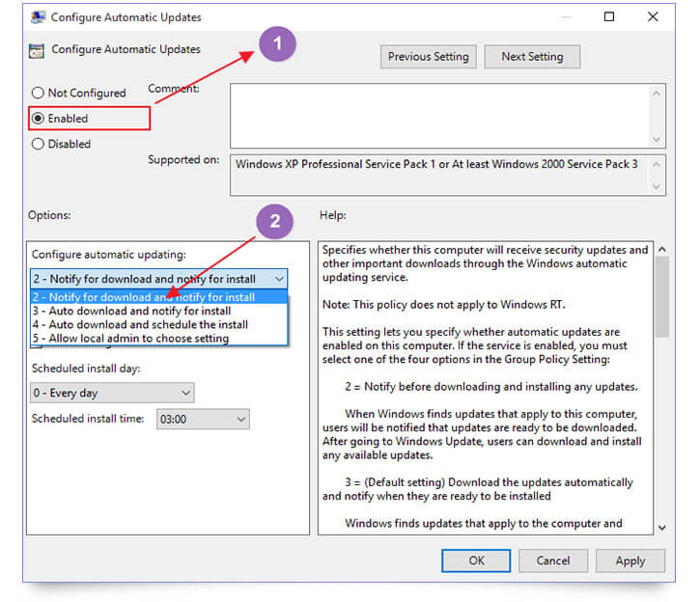Choose option 5 - Allow local admin to choose setting

tap(159, 339)
